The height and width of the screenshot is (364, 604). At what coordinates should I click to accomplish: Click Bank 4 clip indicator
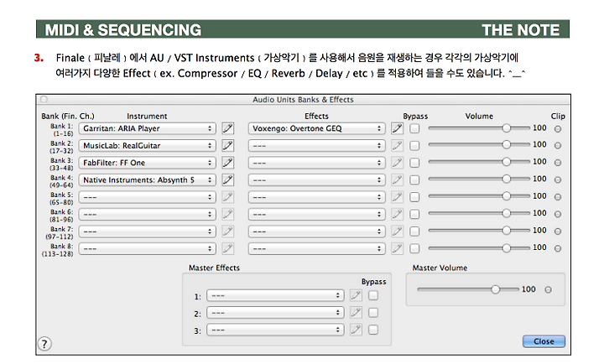click(557, 179)
